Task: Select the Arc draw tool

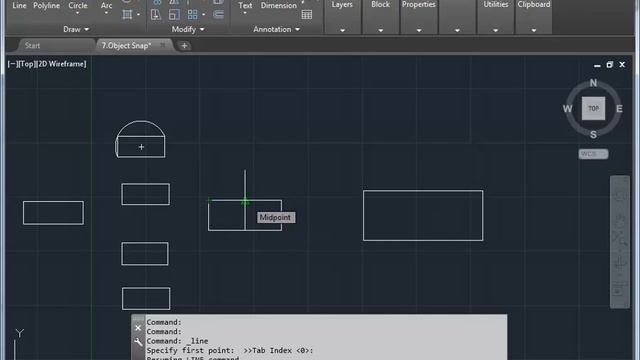Action: [x=106, y=5]
